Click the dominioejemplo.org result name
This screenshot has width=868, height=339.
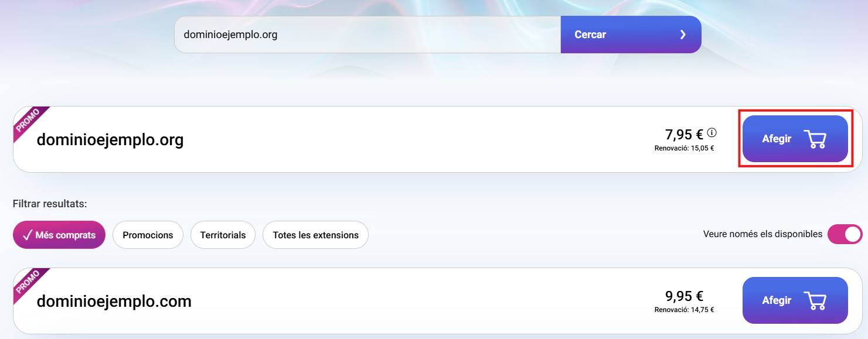[x=110, y=140]
